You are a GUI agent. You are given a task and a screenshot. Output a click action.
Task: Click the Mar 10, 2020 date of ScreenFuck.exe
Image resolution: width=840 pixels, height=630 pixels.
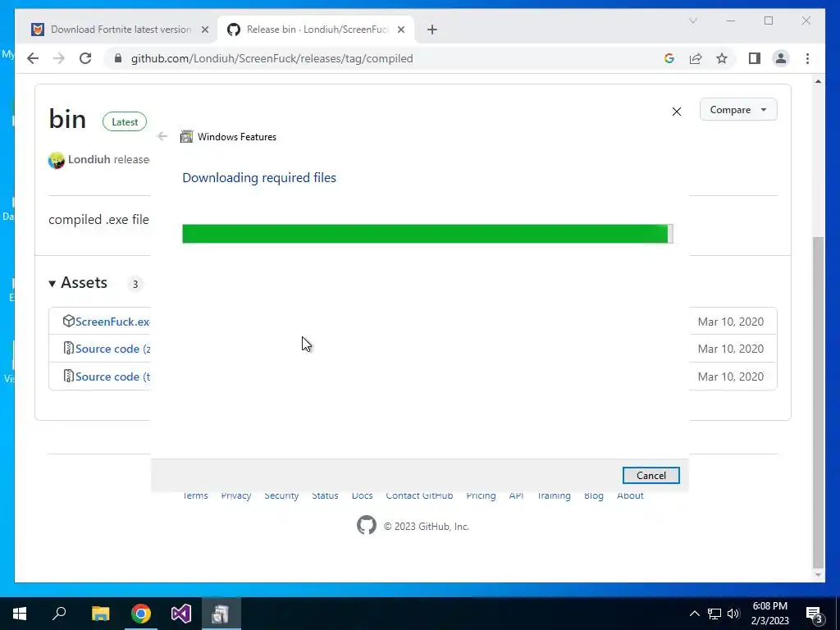coord(731,322)
